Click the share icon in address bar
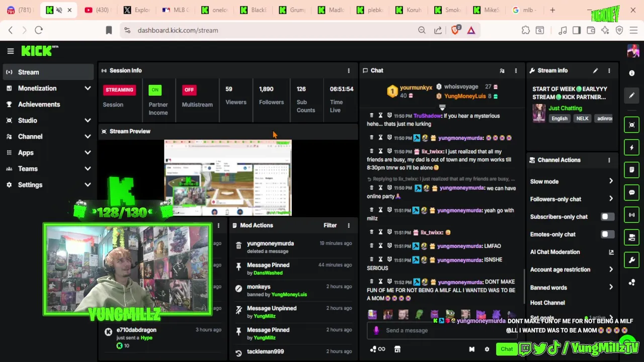The height and width of the screenshot is (362, 644). pyautogui.click(x=438, y=30)
